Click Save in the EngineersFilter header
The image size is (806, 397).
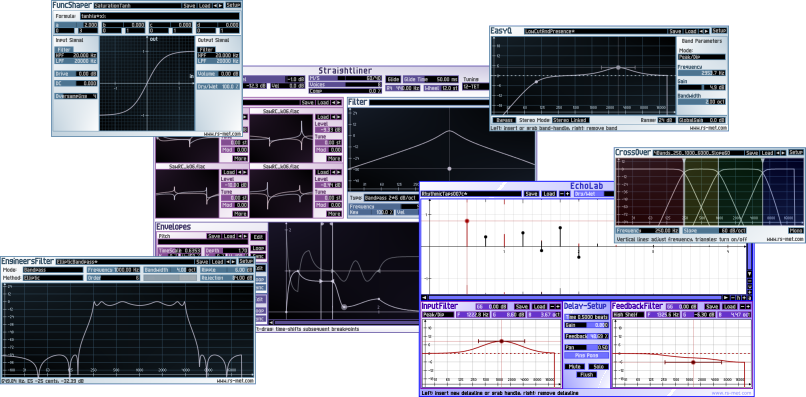[x=202, y=261]
